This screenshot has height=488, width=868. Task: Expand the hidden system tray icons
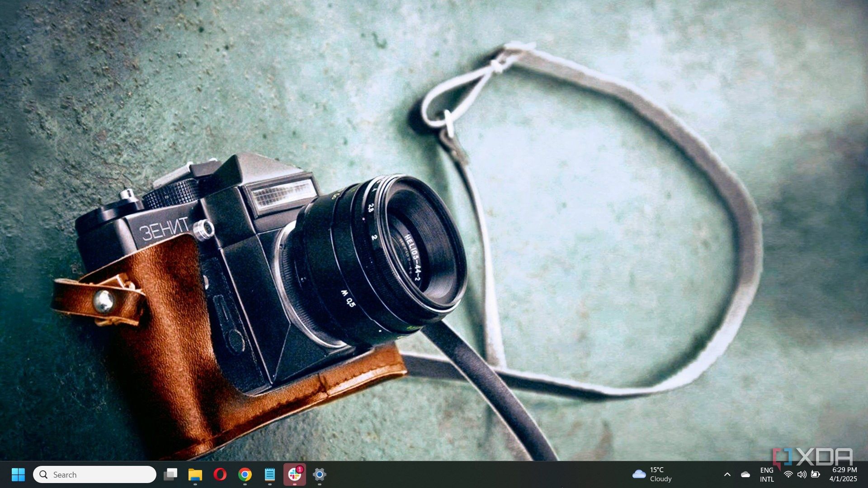coord(727,474)
